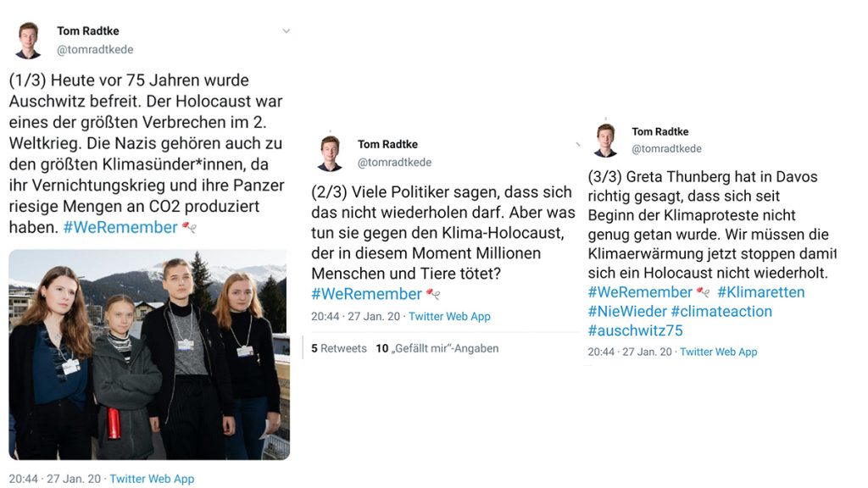
Task: Open the photo of four people in the first tweet
Action: 149,354
